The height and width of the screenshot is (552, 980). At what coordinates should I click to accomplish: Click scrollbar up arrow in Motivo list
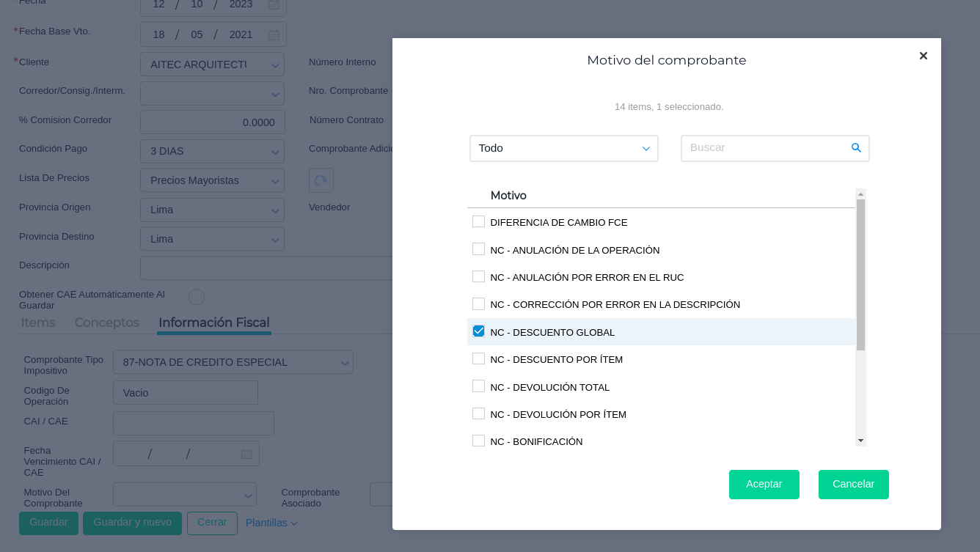click(860, 194)
